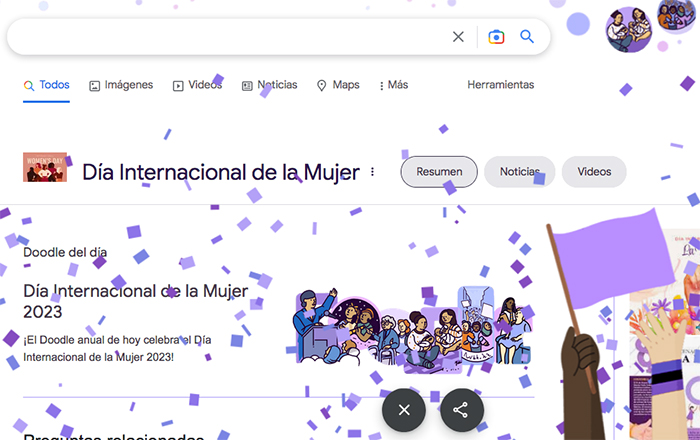Click the share button
The image size is (700, 440).
click(x=462, y=410)
